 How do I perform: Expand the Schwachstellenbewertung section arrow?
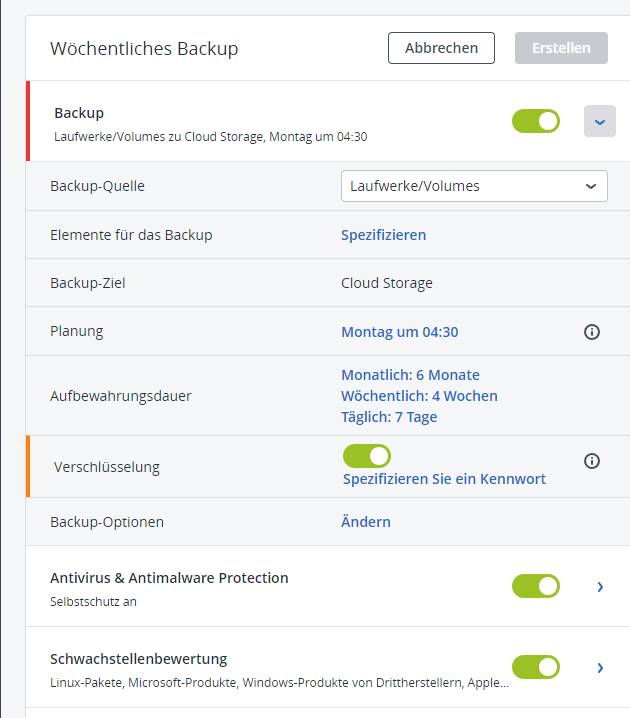point(600,667)
